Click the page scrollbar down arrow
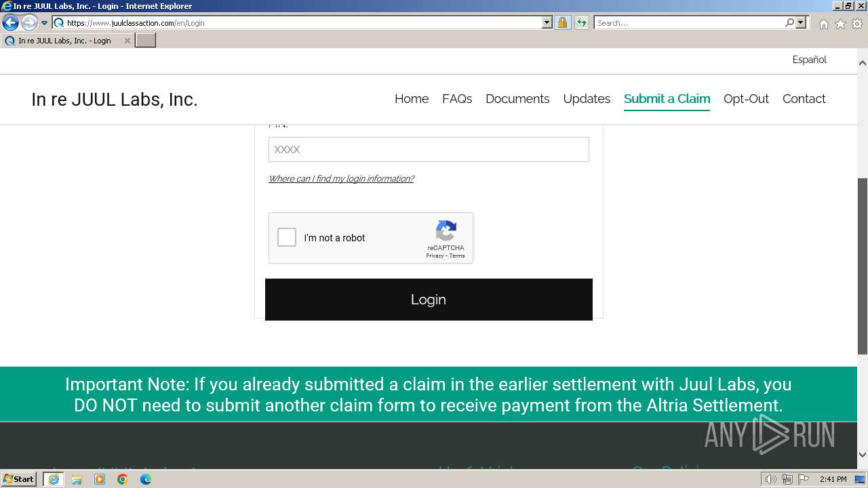The height and width of the screenshot is (488, 868). tap(863, 455)
